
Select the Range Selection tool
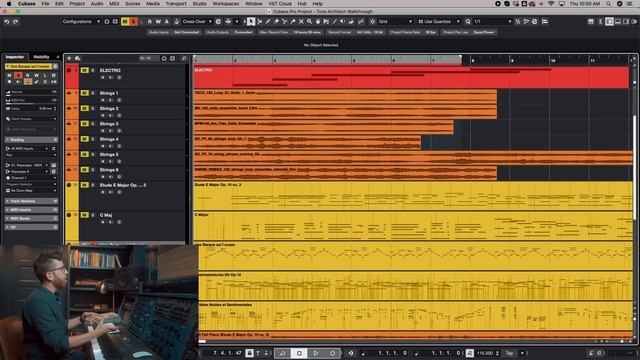(259, 21)
